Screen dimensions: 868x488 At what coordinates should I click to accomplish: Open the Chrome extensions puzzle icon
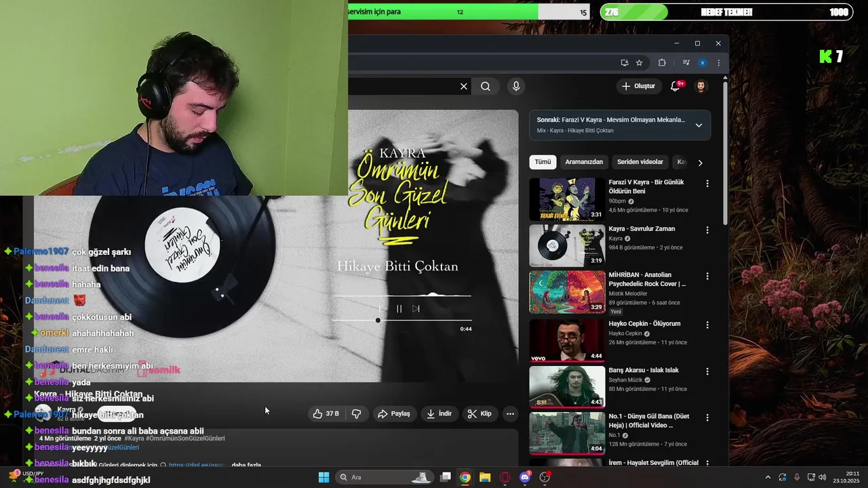pos(662,63)
